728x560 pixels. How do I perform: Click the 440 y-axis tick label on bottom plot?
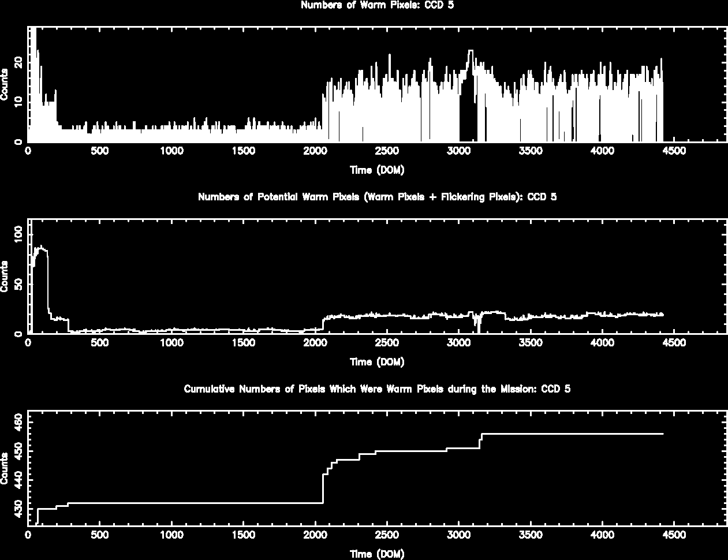click(18, 480)
